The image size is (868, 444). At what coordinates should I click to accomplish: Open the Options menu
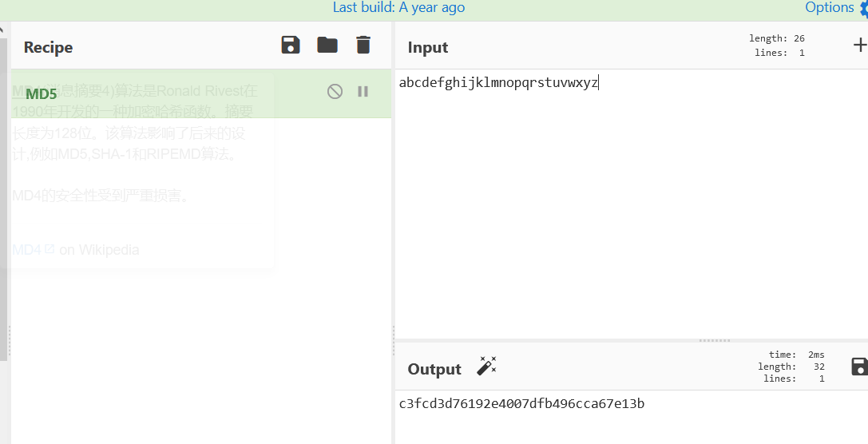click(836, 8)
